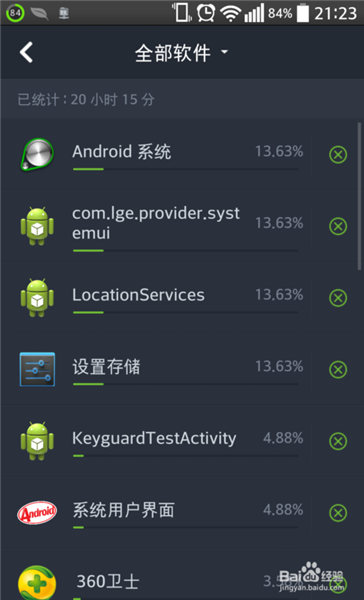Kill LocationServices using its circled X
The height and width of the screenshot is (600, 364).
[338, 298]
